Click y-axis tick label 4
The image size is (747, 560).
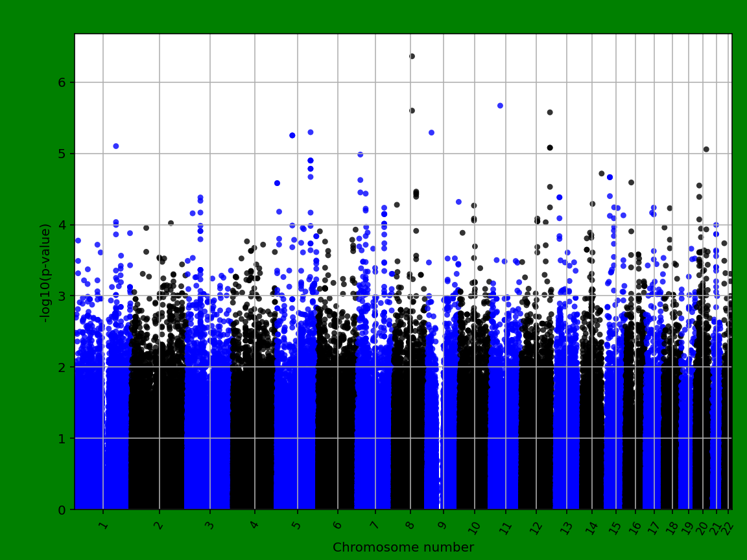63,225
